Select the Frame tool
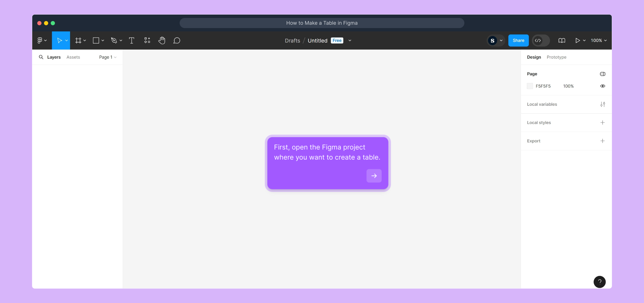Screen dimensions: 644x303 [x=78, y=40]
